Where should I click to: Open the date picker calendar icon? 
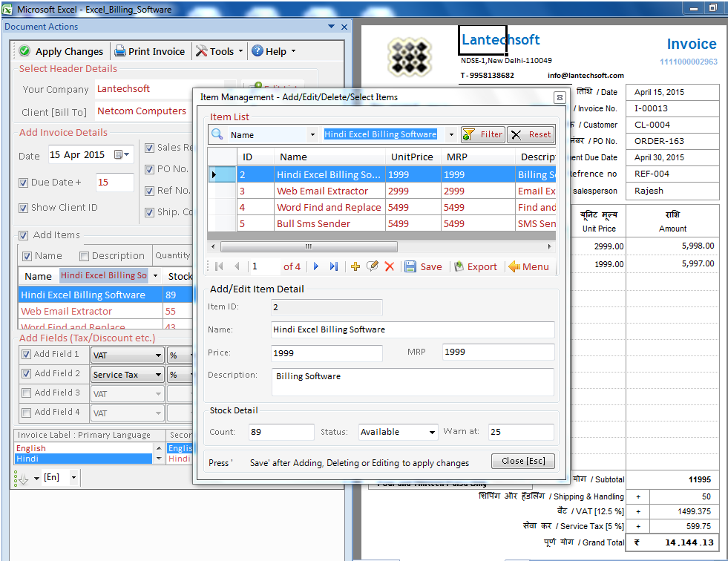point(122,154)
